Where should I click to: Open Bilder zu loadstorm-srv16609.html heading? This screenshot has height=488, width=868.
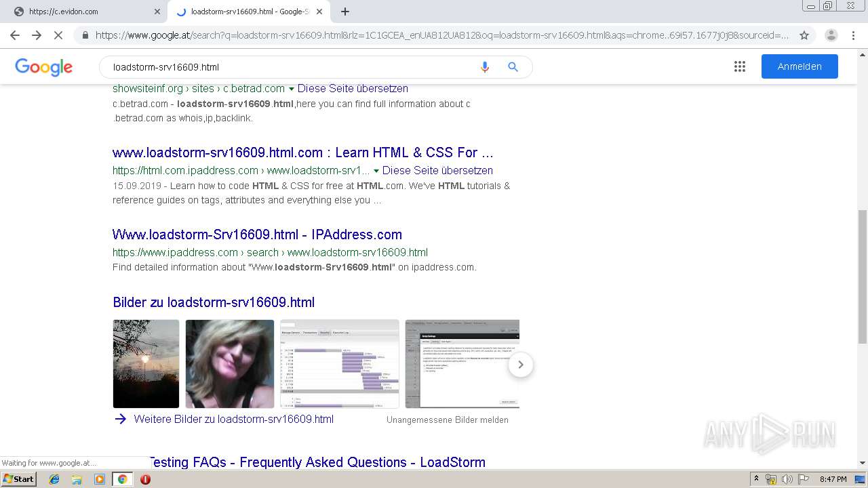point(214,302)
